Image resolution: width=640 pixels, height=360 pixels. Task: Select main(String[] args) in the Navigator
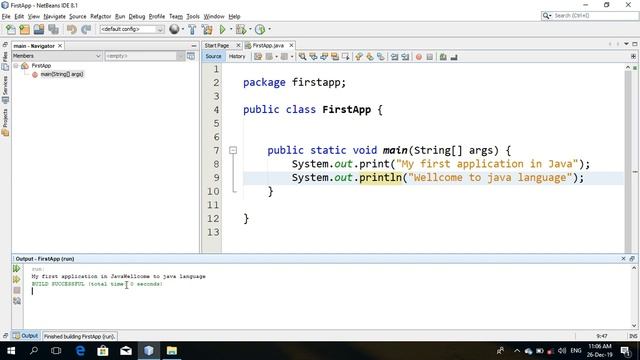point(62,74)
